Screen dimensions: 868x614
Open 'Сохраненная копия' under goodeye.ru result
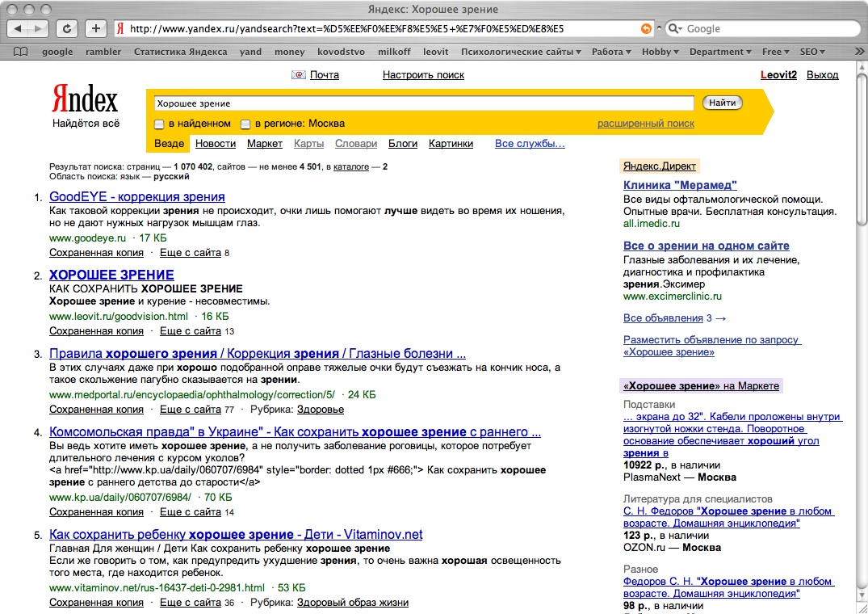[x=96, y=252]
